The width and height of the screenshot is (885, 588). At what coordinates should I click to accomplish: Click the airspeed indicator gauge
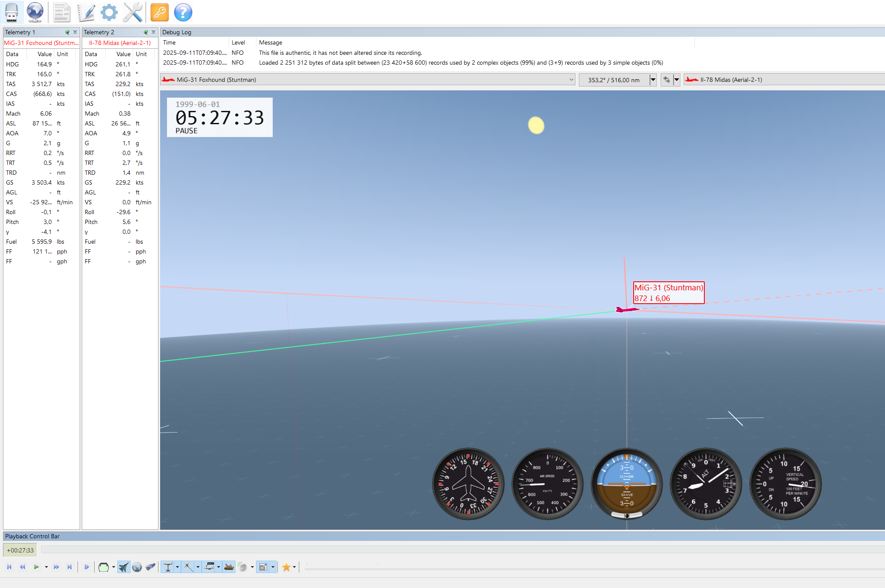coord(548,484)
